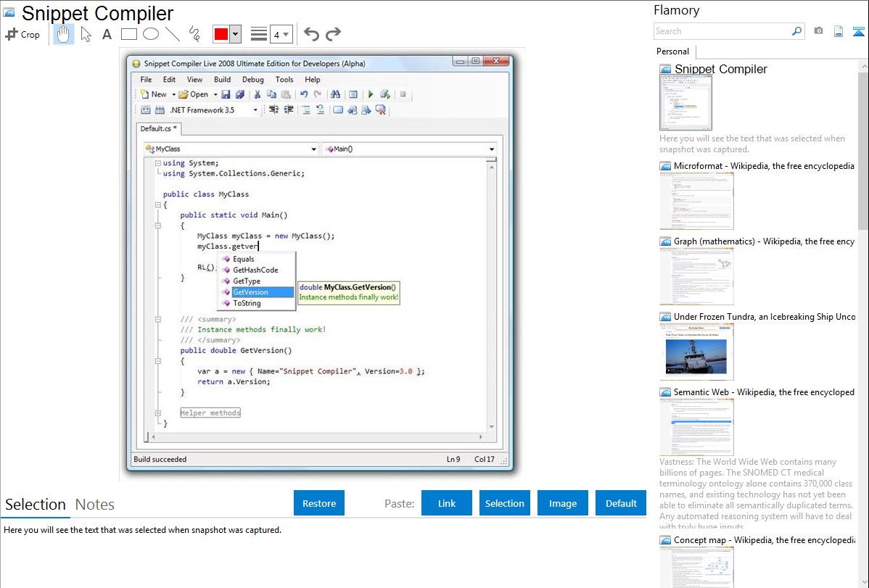The image size is (869, 588).
Task: Activate the freehand scribble tool
Action: (194, 34)
